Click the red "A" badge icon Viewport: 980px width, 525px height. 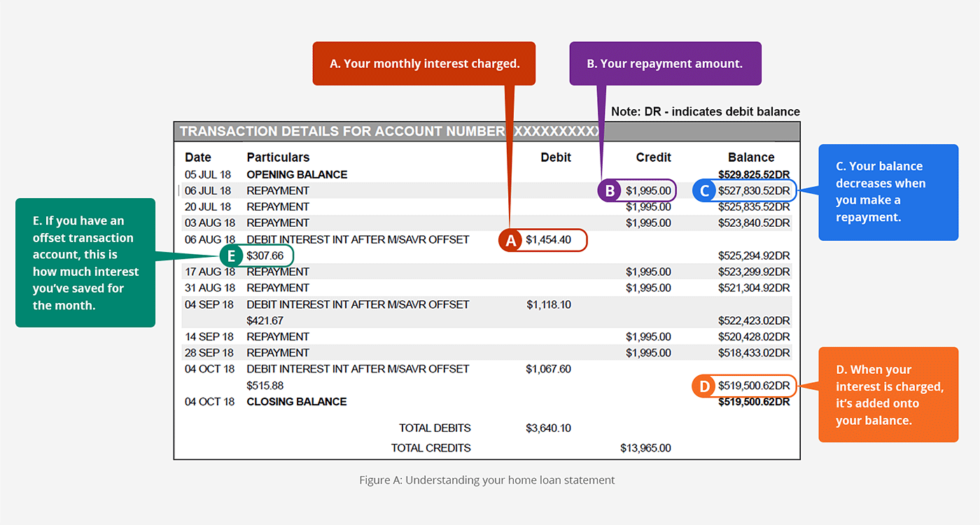pos(509,240)
